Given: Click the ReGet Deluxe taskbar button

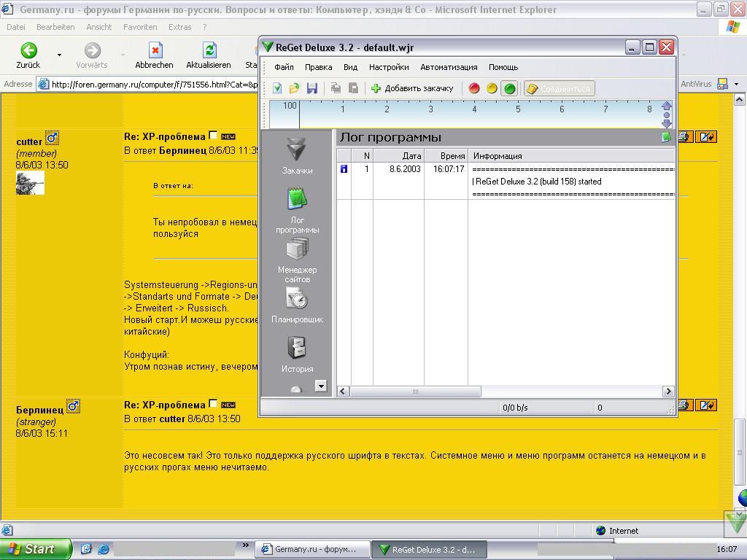Looking at the screenshot, I should (x=429, y=549).
